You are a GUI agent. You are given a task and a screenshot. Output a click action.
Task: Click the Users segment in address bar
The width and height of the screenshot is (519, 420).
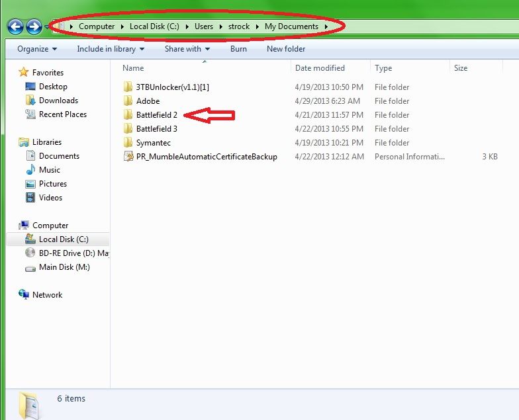click(204, 26)
